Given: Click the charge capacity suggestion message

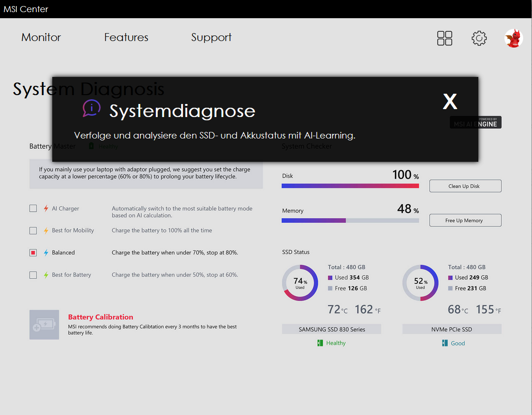Looking at the screenshot, I should coord(146,173).
